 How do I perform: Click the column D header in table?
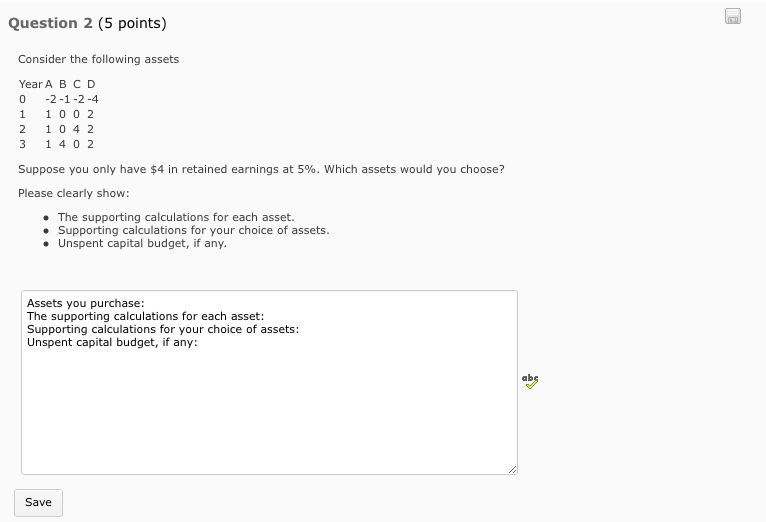click(x=91, y=84)
